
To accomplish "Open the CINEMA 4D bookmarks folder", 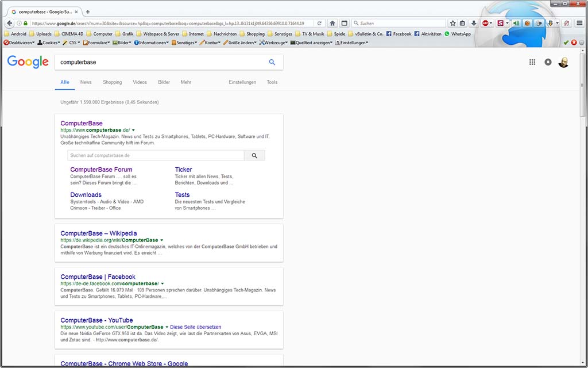I will click(69, 34).
